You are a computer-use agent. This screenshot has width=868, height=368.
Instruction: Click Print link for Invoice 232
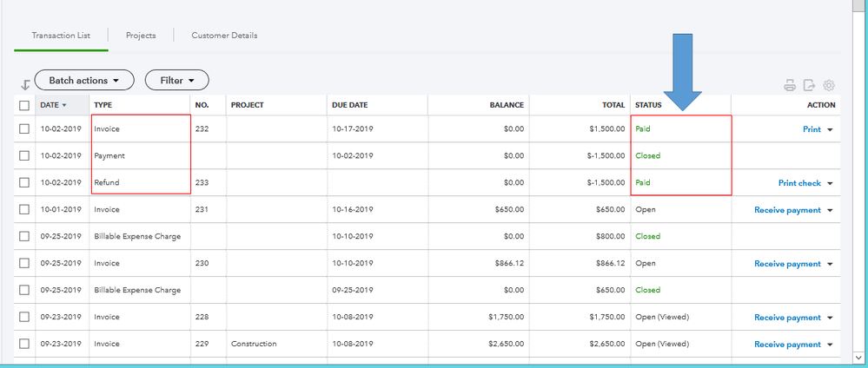tap(811, 129)
